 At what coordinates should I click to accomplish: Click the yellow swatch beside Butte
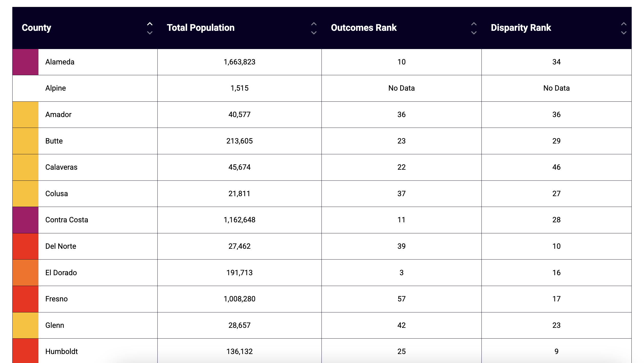tap(25, 141)
